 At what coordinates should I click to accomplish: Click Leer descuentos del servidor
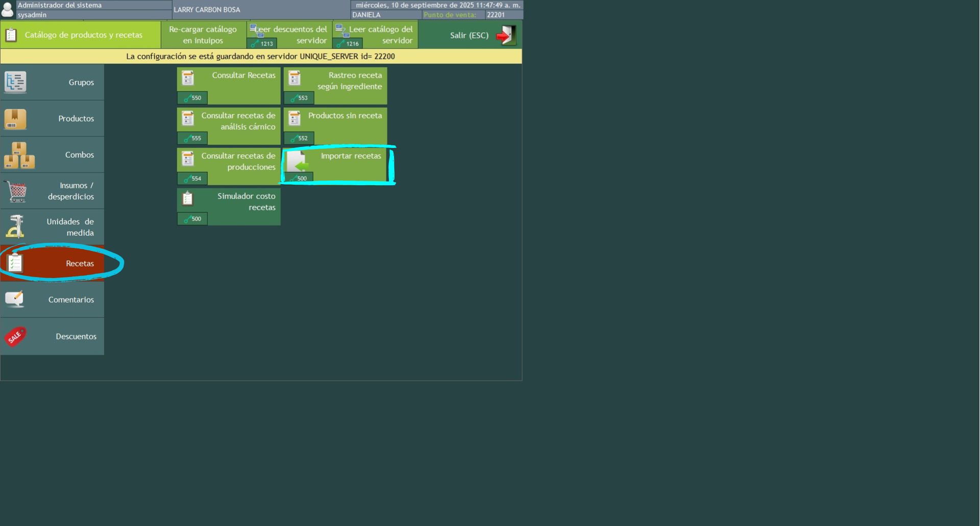tap(289, 35)
